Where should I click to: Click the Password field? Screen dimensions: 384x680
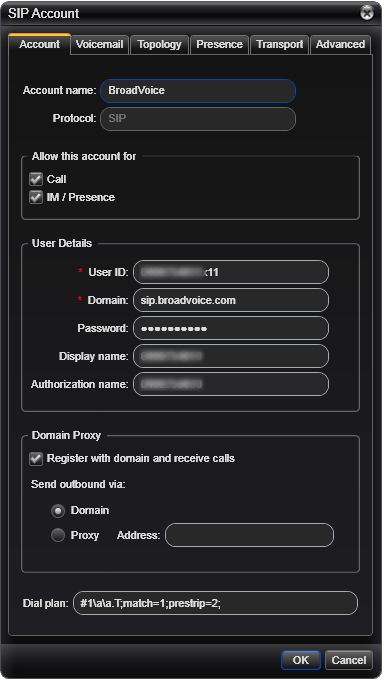[x=231, y=328]
